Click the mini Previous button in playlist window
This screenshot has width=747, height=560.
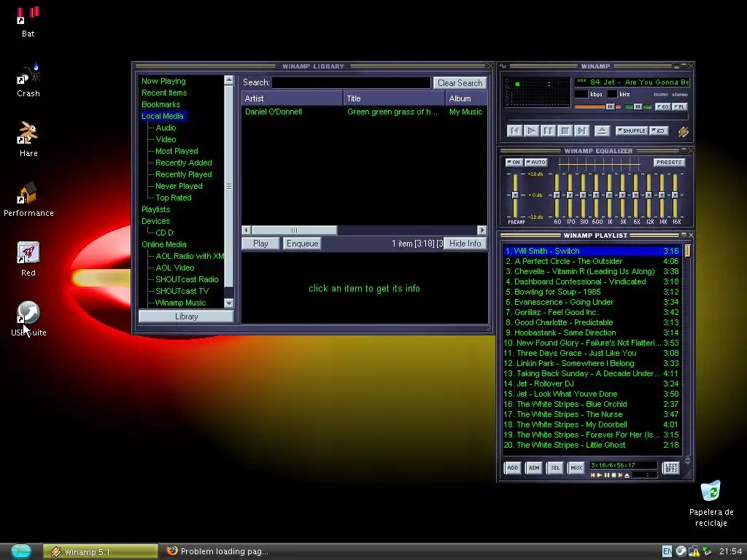(x=593, y=475)
